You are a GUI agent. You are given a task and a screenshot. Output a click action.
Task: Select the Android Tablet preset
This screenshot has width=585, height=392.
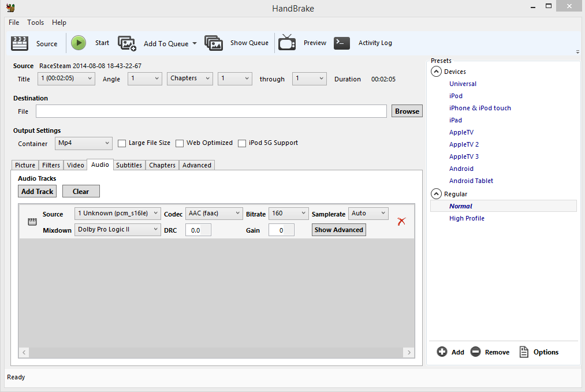click(x=471, y=181)
